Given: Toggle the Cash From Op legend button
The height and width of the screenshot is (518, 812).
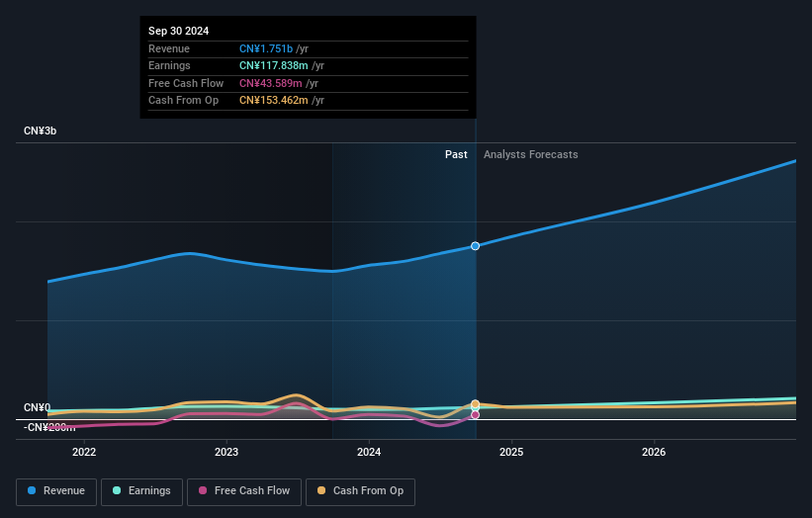Looking at the screenshot, I should pos(360,491).
